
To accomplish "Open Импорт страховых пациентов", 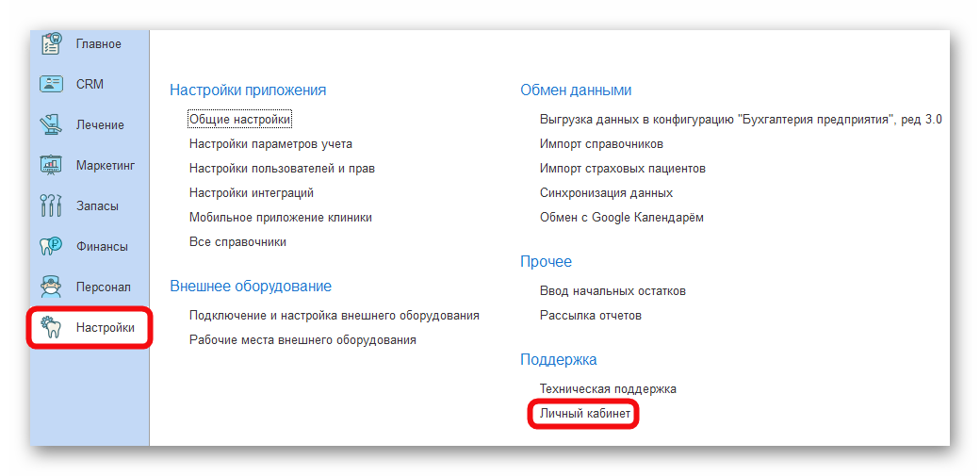I will point(623,169).
